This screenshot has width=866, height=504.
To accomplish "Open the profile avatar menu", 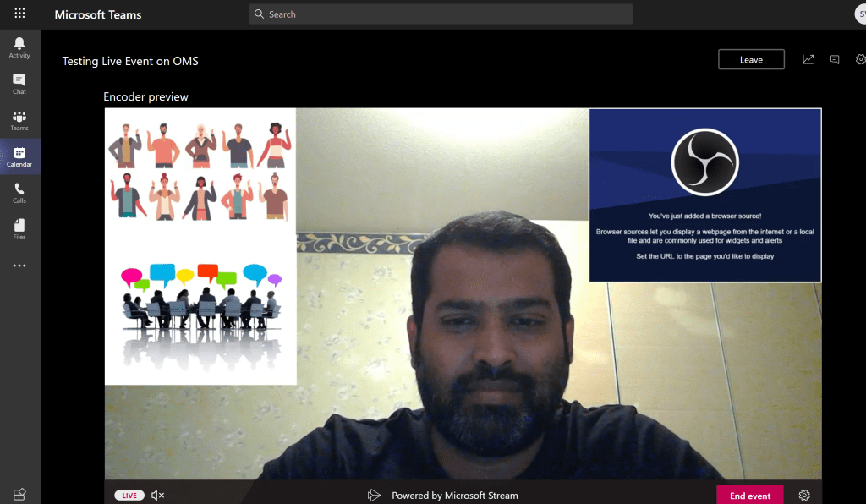I will (x=860, y=14).
